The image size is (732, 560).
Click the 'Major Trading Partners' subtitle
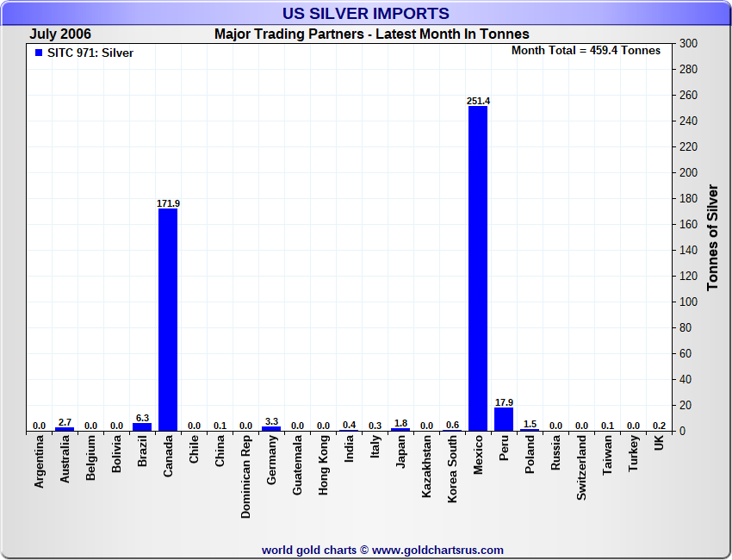(371, 34)
